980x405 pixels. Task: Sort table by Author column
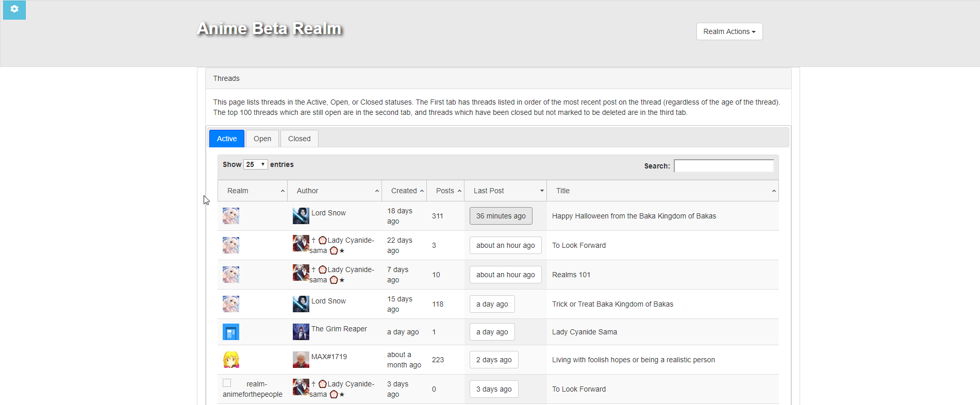pos(335,191)
